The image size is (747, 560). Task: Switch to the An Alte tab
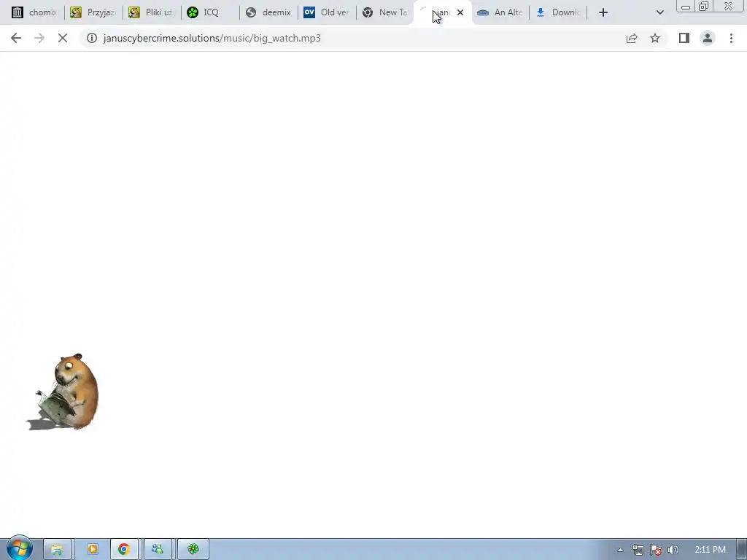501,12
